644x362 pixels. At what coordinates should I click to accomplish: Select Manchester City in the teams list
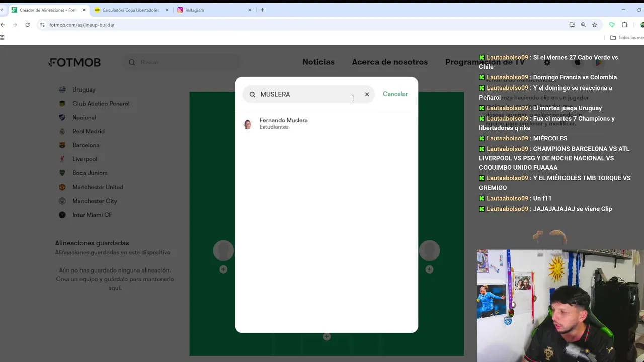(95, 201)
